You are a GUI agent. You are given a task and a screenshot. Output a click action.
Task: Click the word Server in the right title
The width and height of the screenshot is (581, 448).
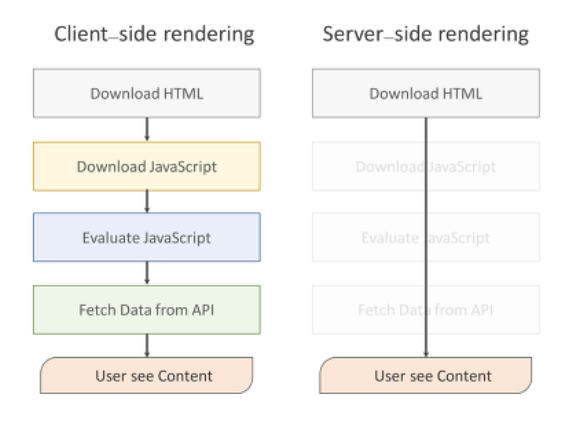[x=353, y=34]
